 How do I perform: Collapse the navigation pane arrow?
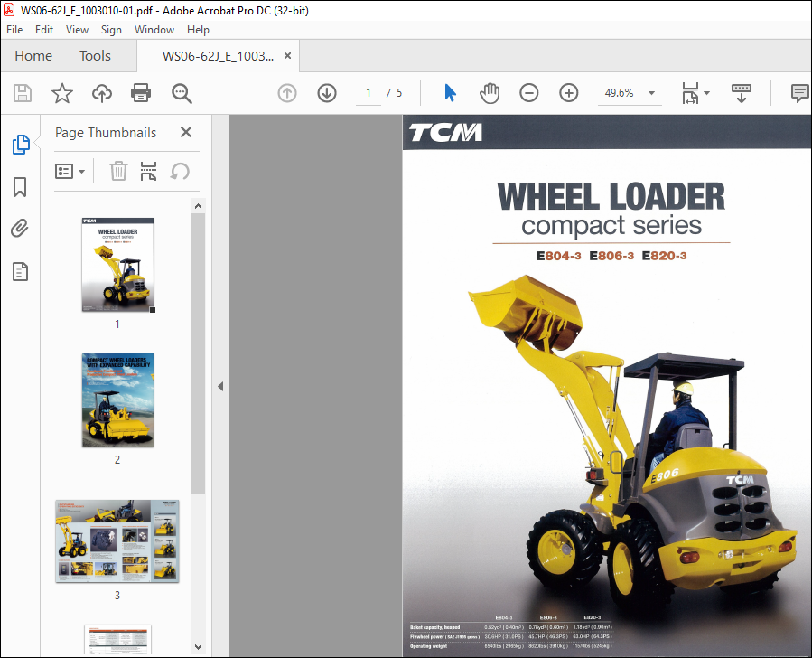click(220, 387)
